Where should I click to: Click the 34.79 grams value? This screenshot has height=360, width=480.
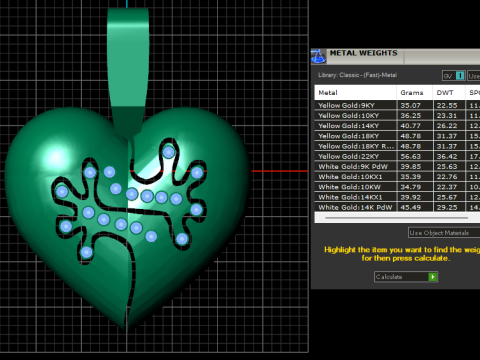[410, 187]
